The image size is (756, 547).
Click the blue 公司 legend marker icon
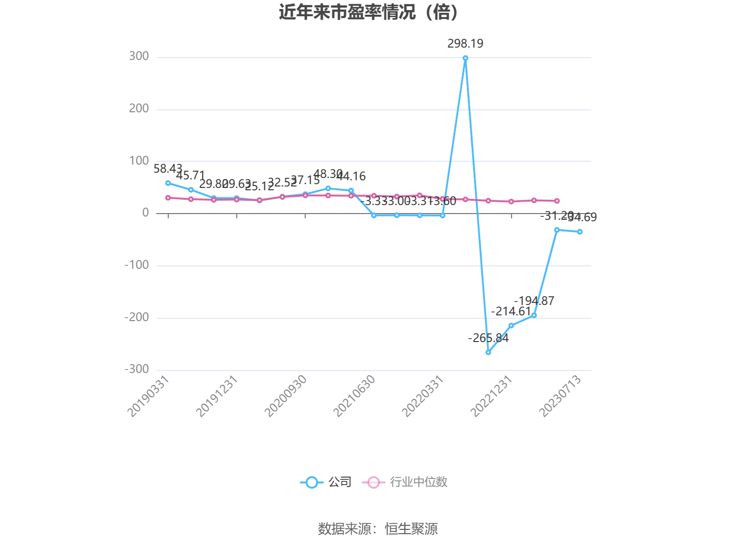coord(311,482)
